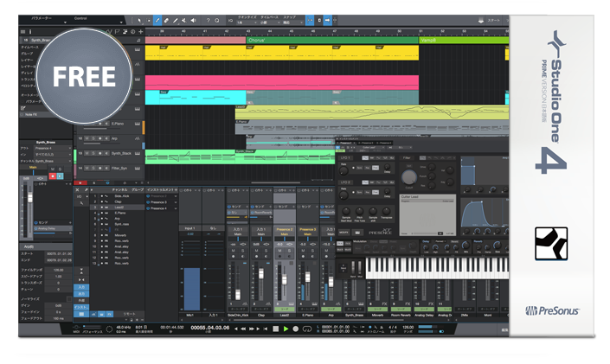Screen dimensions: 610x364
Task: Select the Arrow tool in toolbar
Action: click(x=139, y=20)
